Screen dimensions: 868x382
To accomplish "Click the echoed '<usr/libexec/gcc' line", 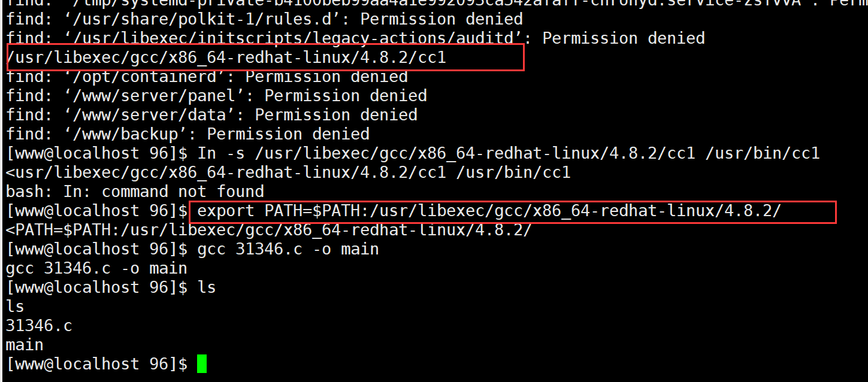I will coord(288,172).
